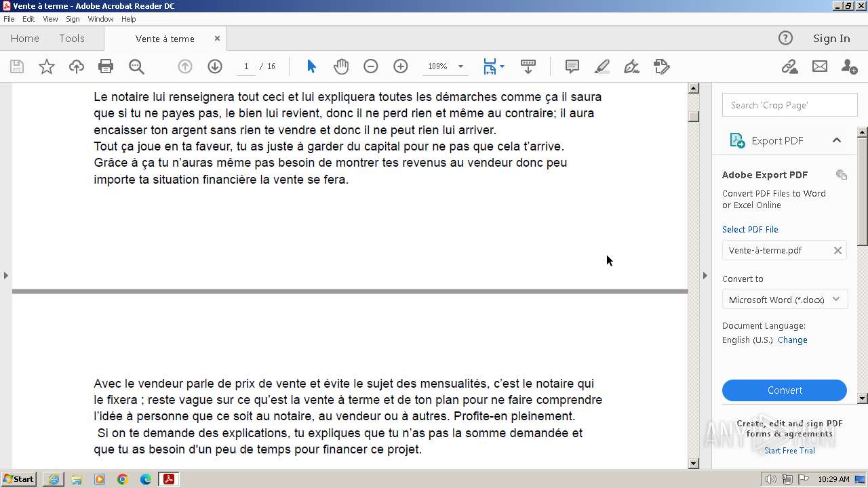Click the Acrobat Reader taskbar icon
The image size is (868, 488).
(x=168, y=479)
